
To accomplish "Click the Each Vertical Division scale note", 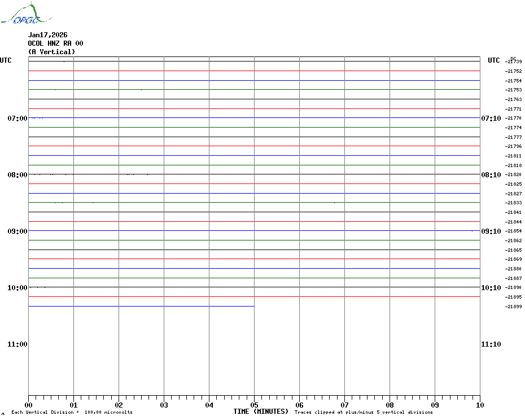I will [72, 413].
